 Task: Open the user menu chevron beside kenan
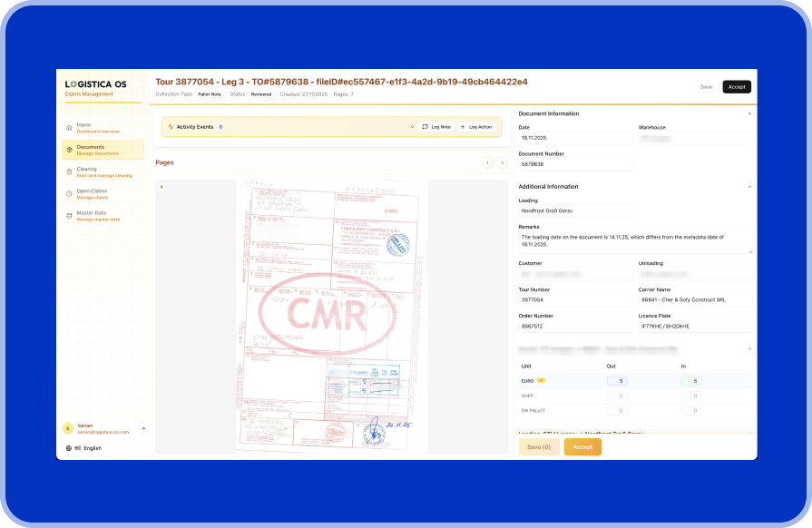[x=143, y=428]
